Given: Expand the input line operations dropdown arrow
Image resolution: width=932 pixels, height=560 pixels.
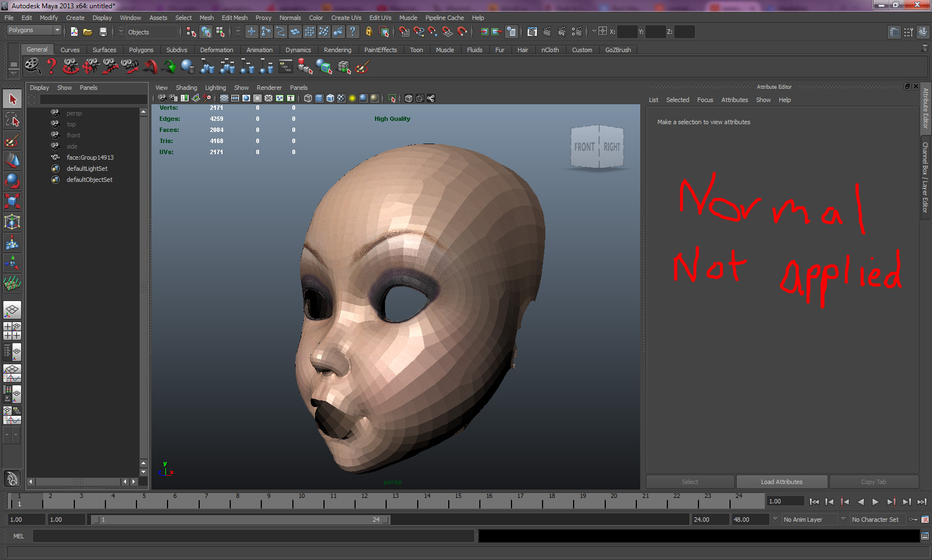Looking at the screenshot, I should [594, 32].
